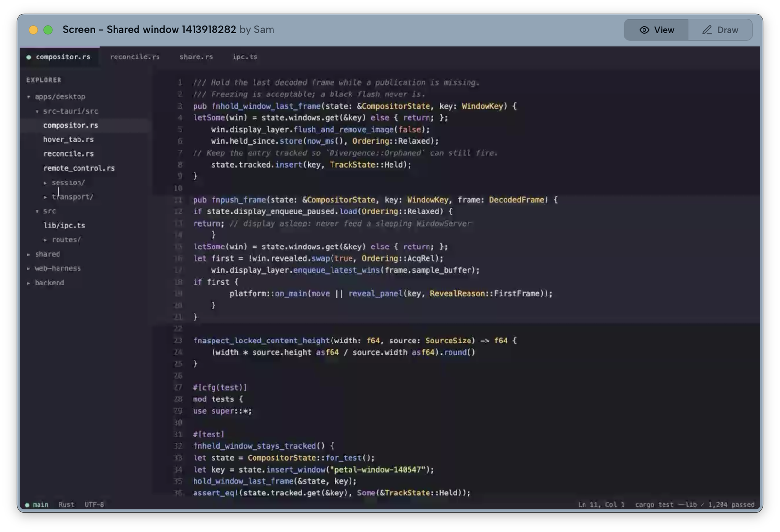The height and width of the screenshot is (532, 780).
Task: Click the eye icon in View button
Action: (644, 30)
